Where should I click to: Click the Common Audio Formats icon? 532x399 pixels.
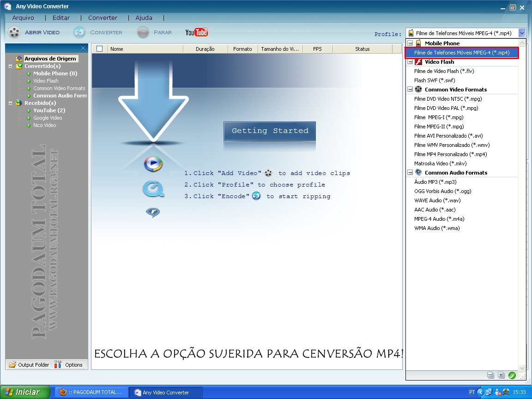pyautogui.click(x=418, y=172)
